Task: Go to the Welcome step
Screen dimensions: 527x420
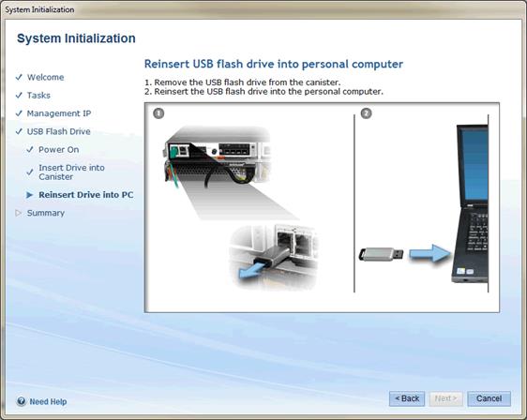Action: pyautogui.click(x=45, y=77)
